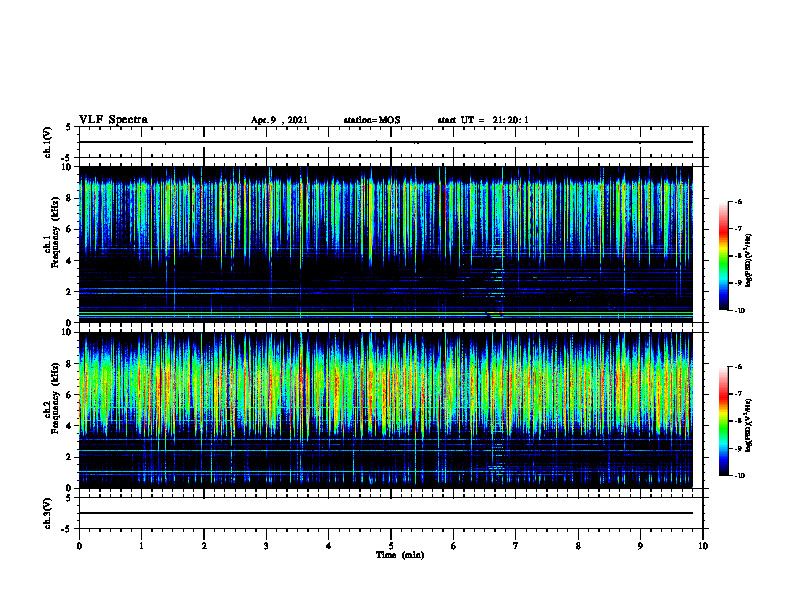792x612 pixels.
Task: Click the "-10" label on ch.1 colorbar
Action: coord(740,311)
